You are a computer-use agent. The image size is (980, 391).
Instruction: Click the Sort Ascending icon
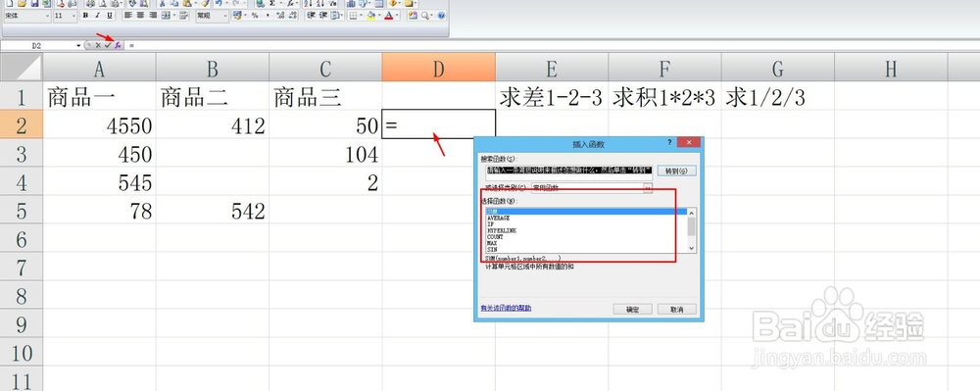click(308, 4)
